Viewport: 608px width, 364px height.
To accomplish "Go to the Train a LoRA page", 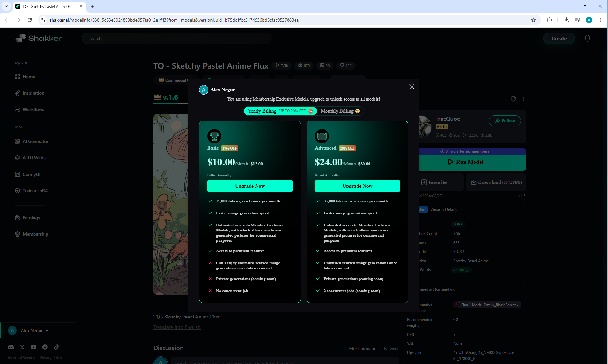I will click(35, 191).
